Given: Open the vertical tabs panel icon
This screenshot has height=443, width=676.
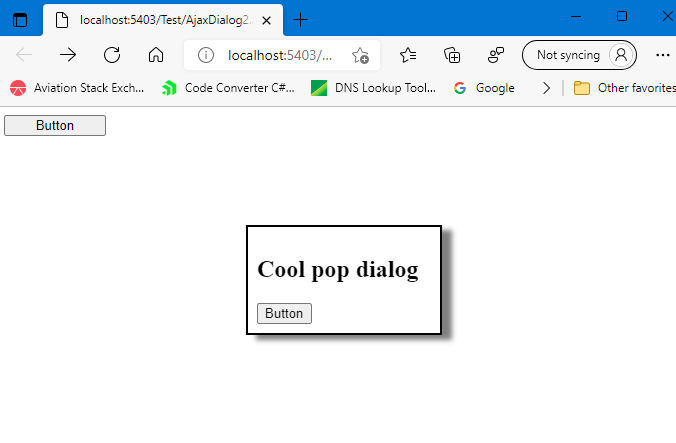Looking at the screenshot, I should [x=20, y=20].
